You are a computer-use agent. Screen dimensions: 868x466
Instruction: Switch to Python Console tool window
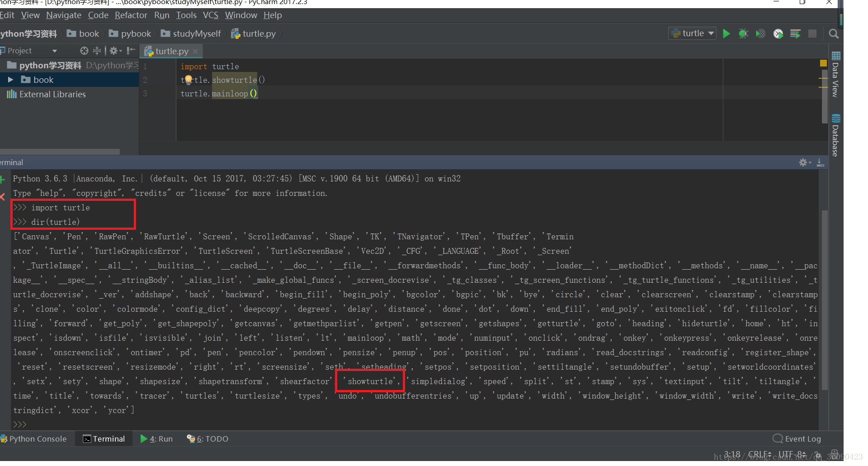point(33,439)
